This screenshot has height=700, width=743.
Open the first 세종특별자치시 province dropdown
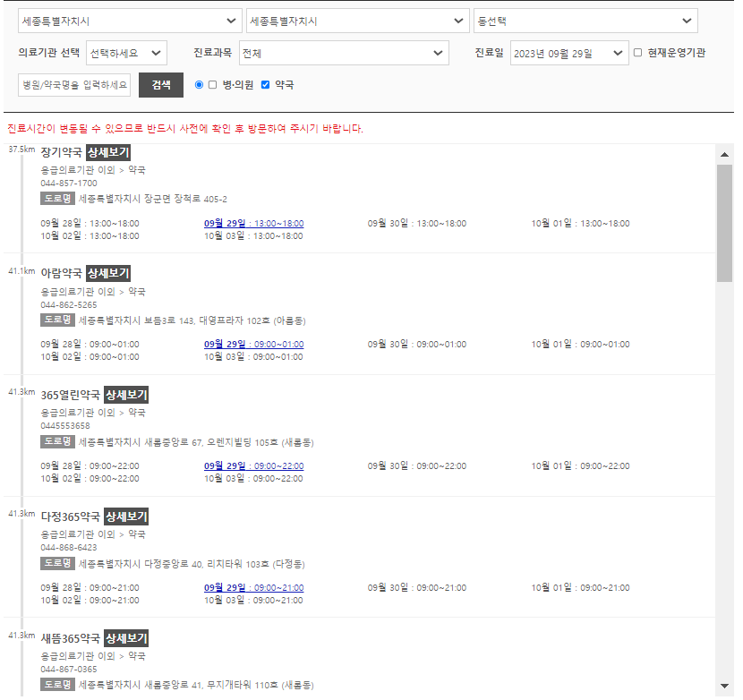pos(130,21)
